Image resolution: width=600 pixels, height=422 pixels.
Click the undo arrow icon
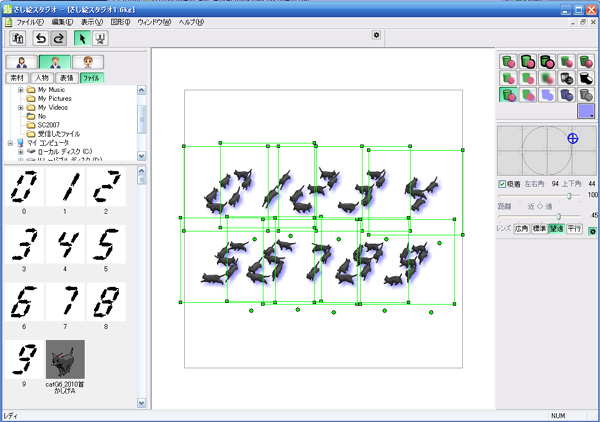pos(41,38)
